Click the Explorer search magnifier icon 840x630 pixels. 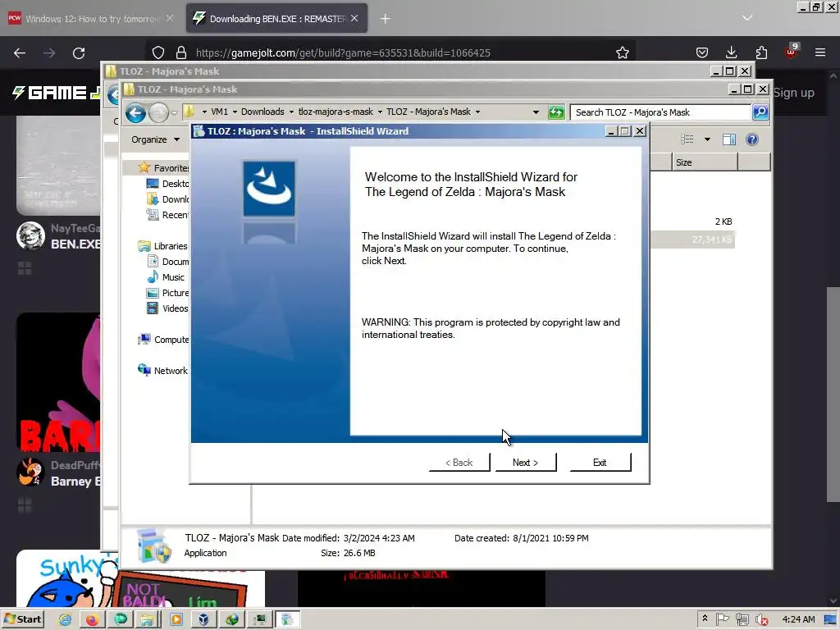760,112
